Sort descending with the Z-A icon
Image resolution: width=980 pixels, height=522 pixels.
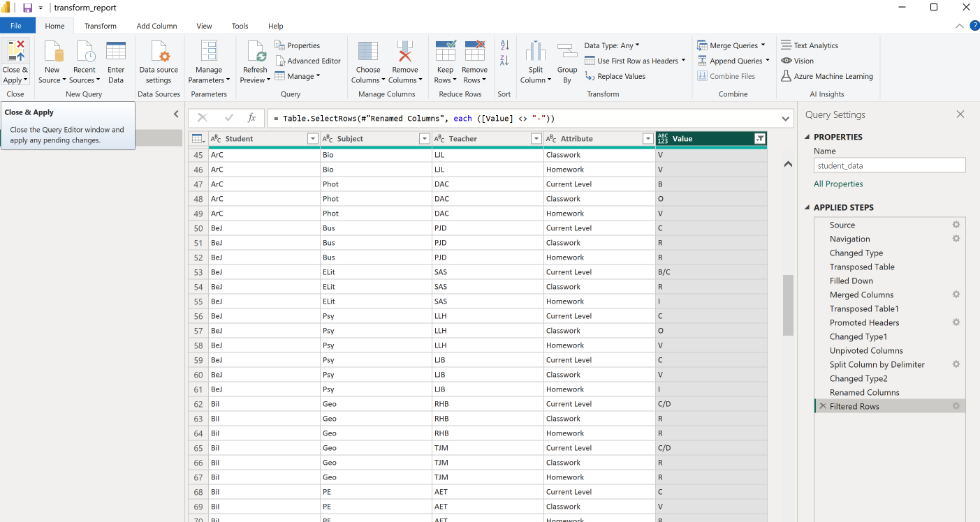[x=504, y=61]
